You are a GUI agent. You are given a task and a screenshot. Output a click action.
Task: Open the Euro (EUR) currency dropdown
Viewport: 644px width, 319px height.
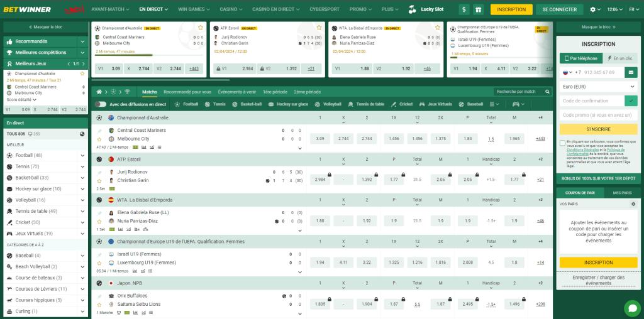coord(599,87)
